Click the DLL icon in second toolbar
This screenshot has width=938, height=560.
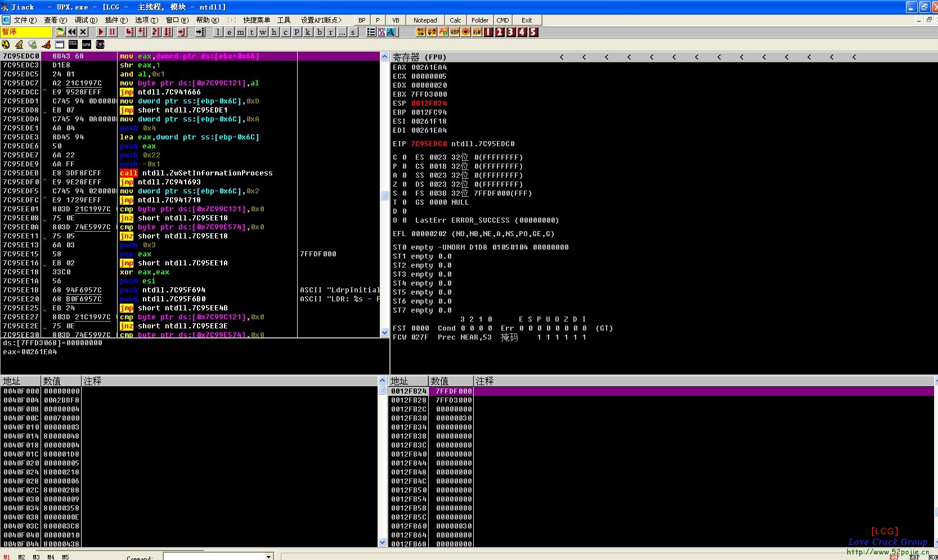pyautogui.click(x=73, y=44)
